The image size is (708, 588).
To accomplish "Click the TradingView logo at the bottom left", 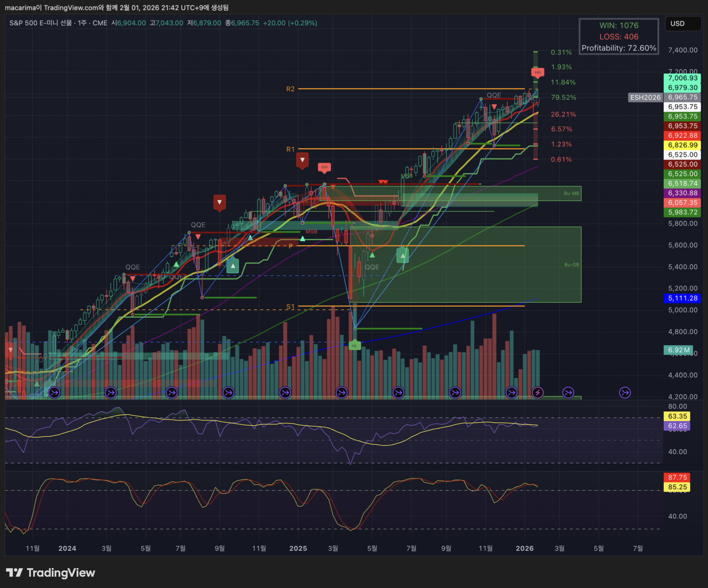I will 50,573.
